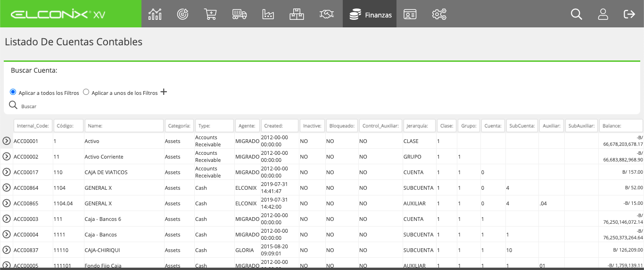Open the inventory boxes icon
The image size is (644, 270).
click(297, 14)
